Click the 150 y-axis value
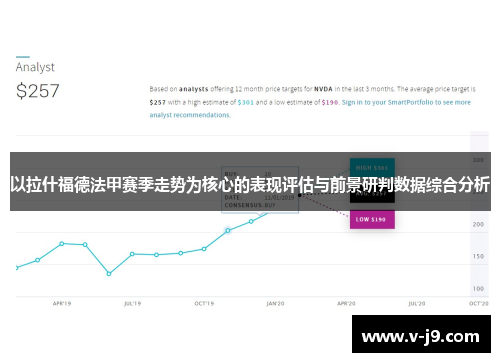Image resolution: width=500 pixels, height=362 pixels. click(x=478, y=256)
